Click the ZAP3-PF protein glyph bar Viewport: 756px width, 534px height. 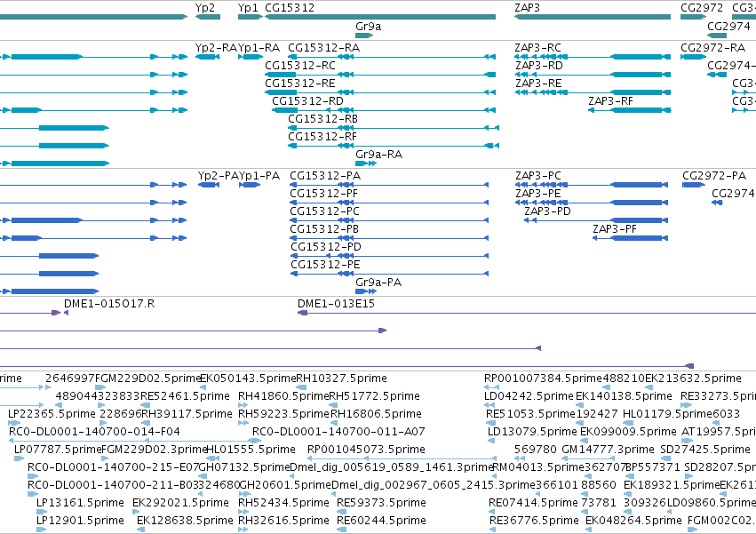pos(630,238)
